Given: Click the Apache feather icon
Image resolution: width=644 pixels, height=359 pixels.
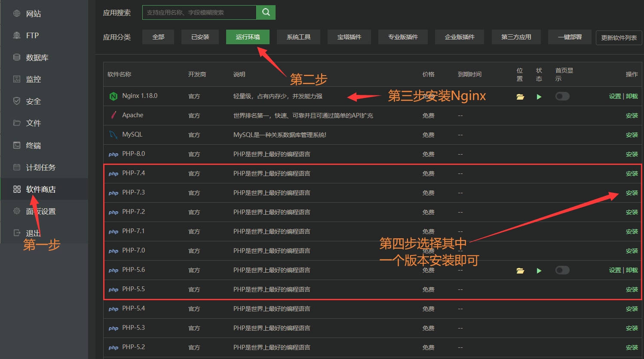Looking at the screenshot, I should click(x=113, y=115).
